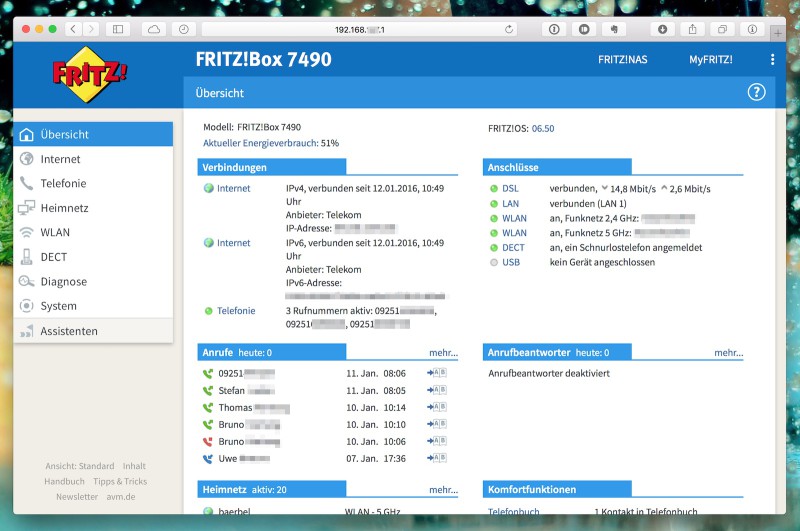Click Ansicht: Standard footer link

[80, 466]
